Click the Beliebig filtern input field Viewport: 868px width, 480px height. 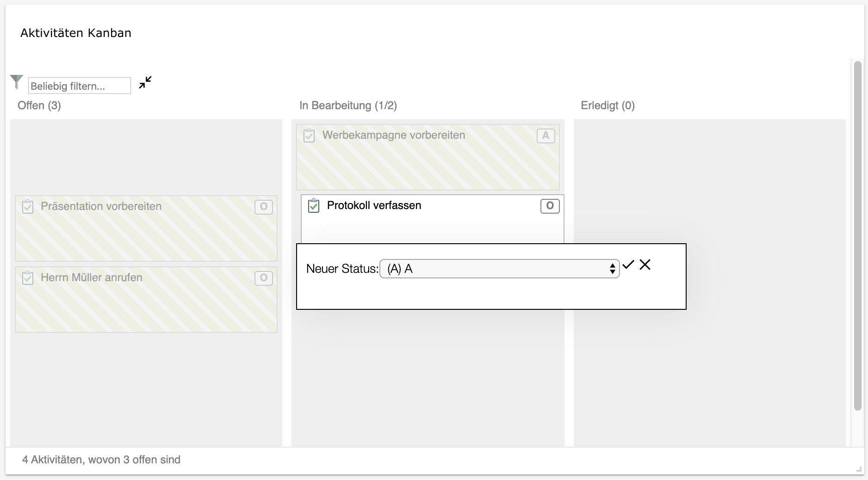tap(80, 86)
